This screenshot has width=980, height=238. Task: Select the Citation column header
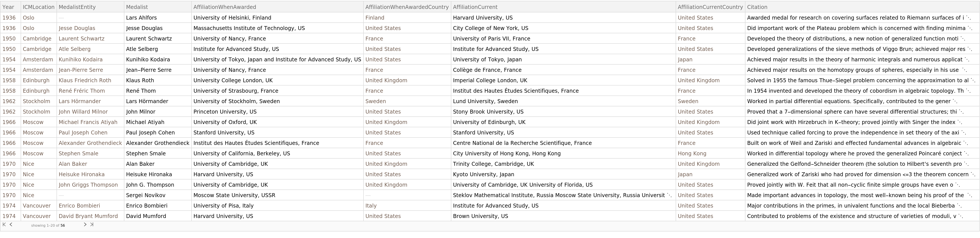coord(757,7)
